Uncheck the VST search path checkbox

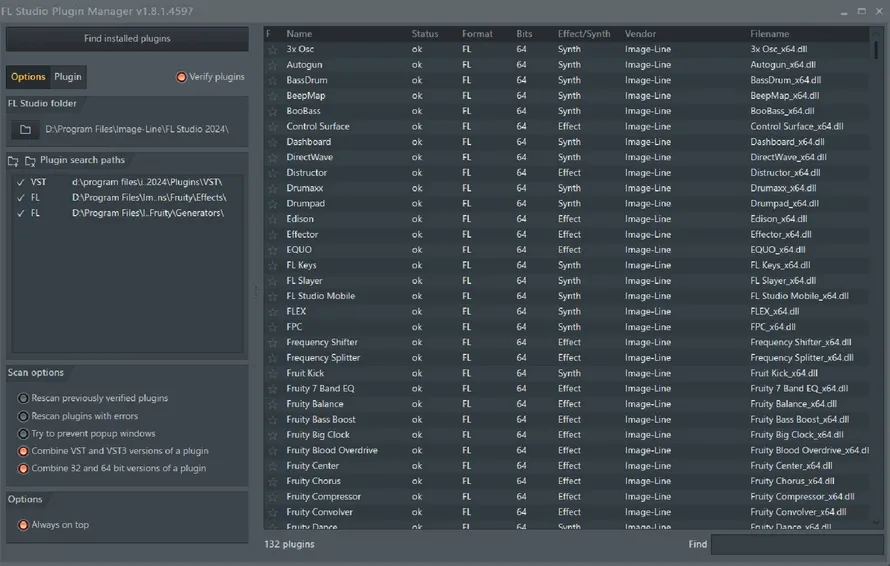tap(21, 182)
